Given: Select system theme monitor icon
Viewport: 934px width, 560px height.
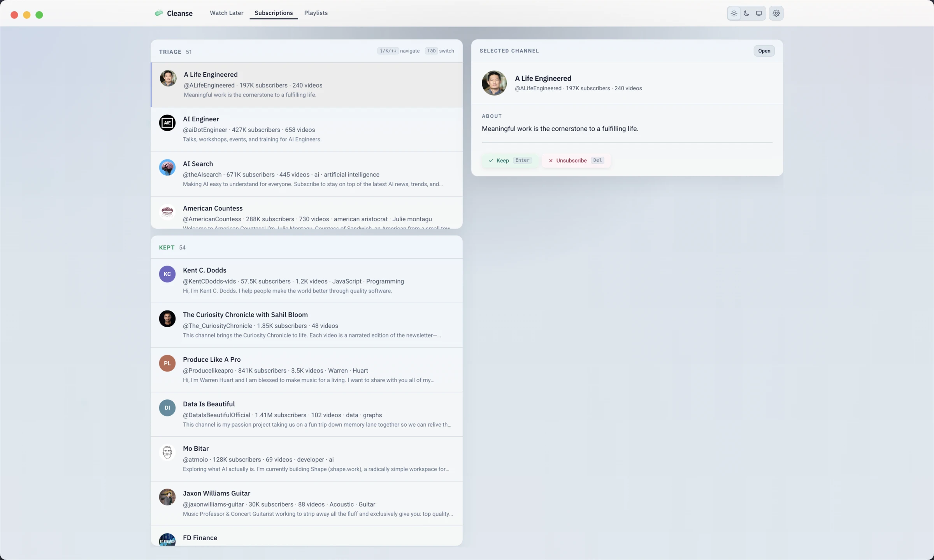Looking at the screenshot, I should 759,13.
